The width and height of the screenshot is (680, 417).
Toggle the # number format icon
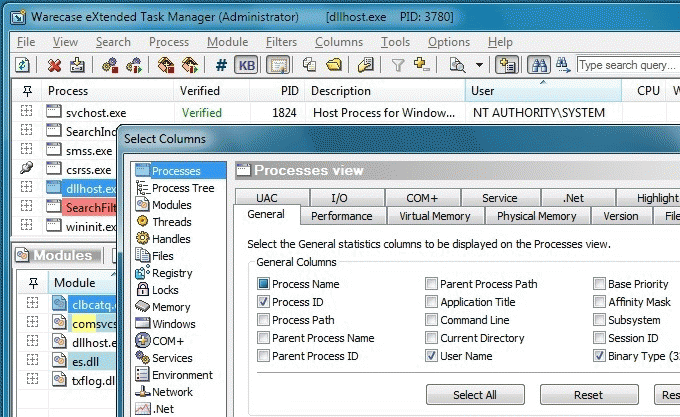(x=221, y=65)
